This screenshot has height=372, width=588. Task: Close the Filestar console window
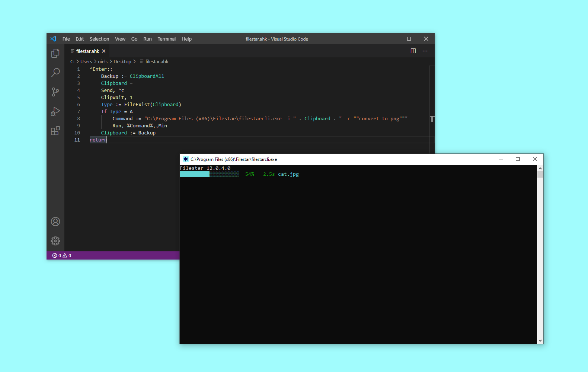coord(535,159)
